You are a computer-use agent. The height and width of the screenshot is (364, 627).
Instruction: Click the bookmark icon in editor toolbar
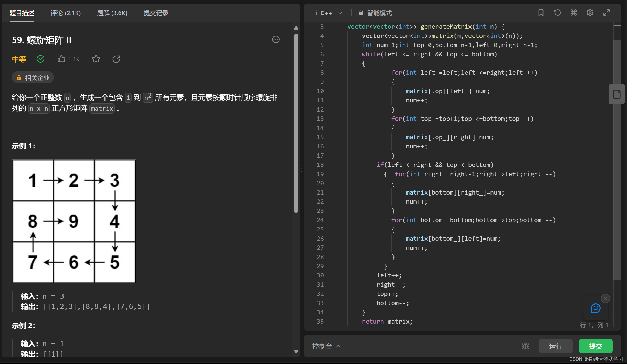pyautogui.click(x=541, y=13)
